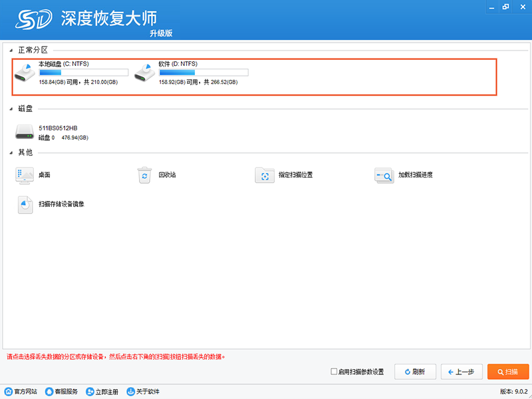The width and height of the screenshot is (532, 399).
Task: Enable the 启用扫描参数设置 checkbox
Action: tap(334, 372)
